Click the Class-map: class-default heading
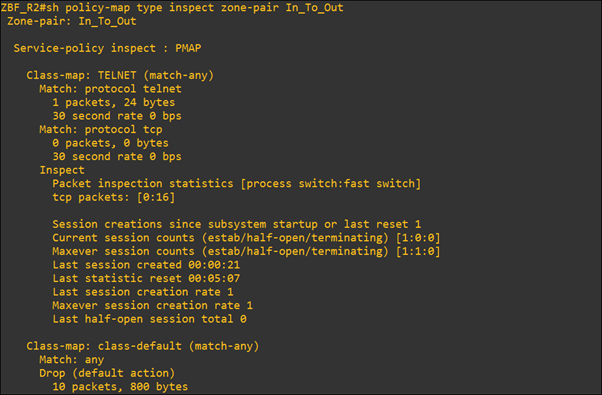 (x=143, y=346)
